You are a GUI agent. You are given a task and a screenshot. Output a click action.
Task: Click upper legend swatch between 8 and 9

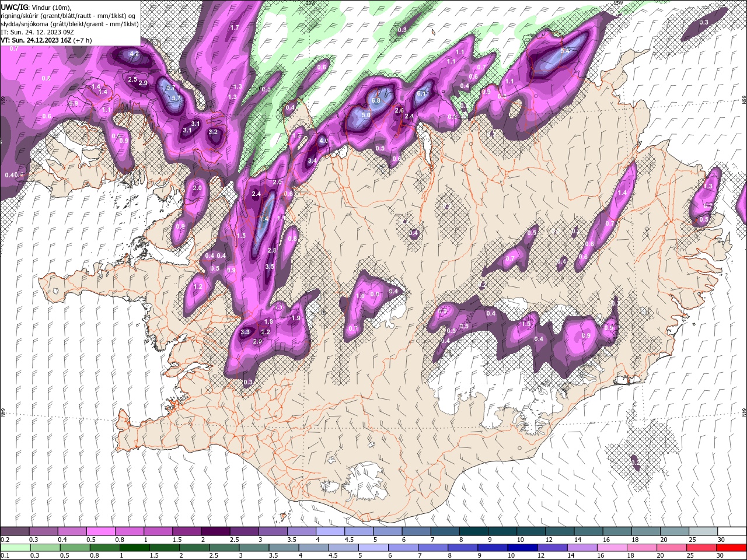473,531
